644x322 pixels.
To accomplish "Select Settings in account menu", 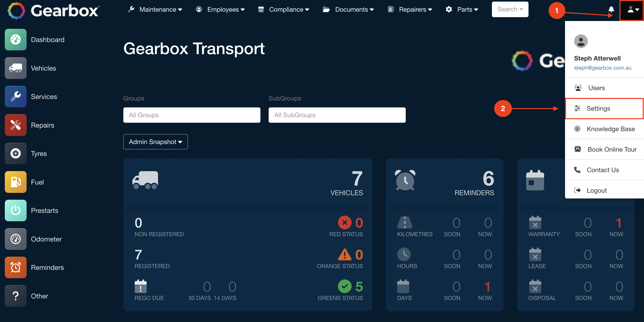I will coord(605,108).
